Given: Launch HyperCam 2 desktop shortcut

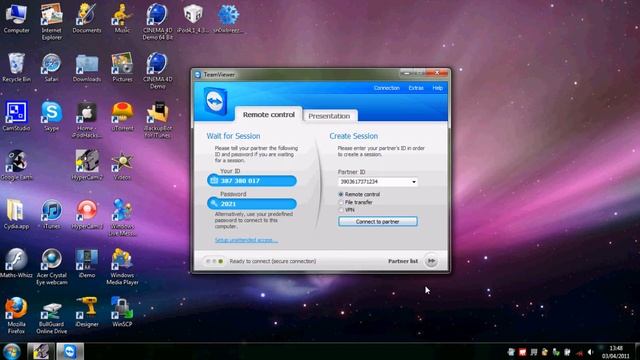Looking at the screenshot, I should [87, 165].
